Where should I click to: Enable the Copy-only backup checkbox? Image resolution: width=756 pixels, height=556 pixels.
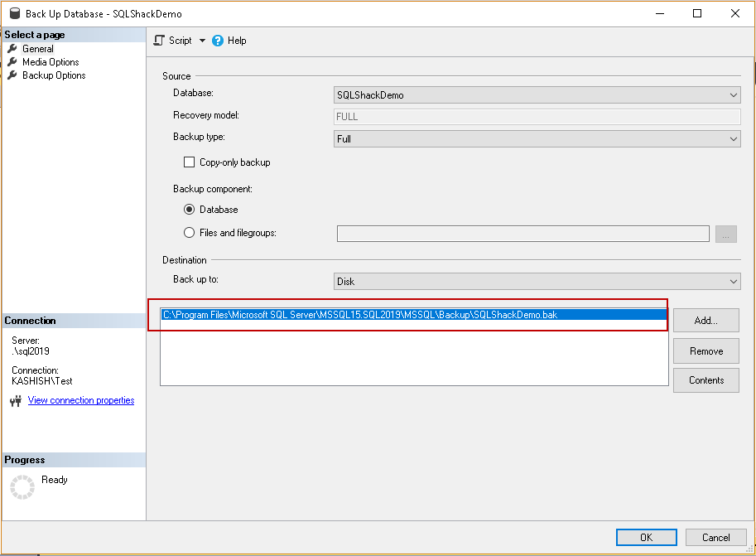pos(189,162)
